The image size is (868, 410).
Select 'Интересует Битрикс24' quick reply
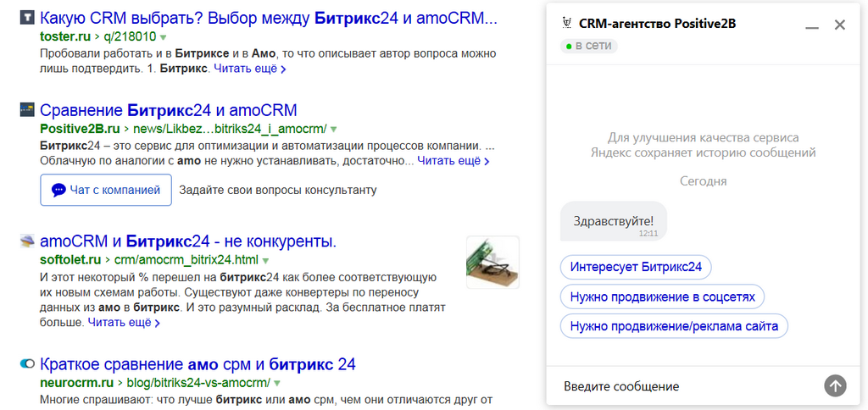click(636, 267)
